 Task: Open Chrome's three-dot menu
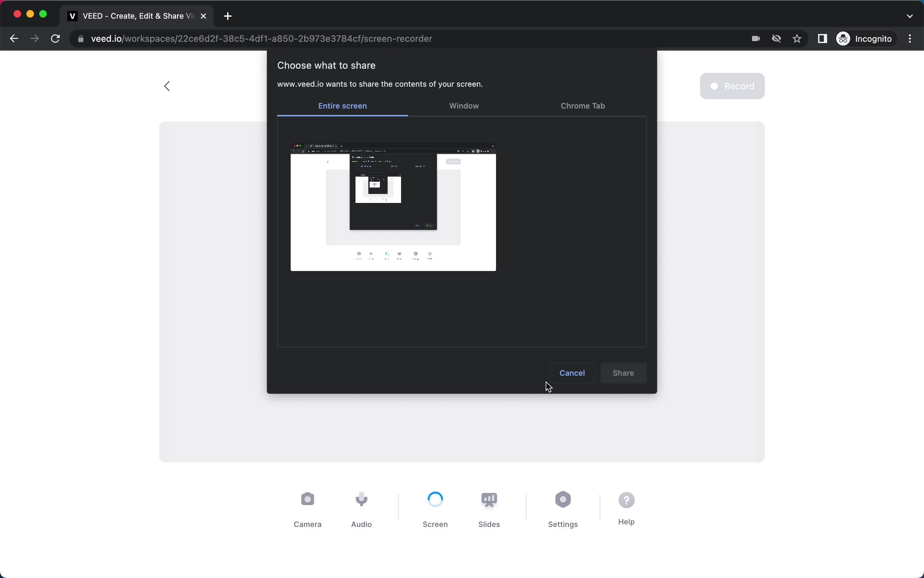tap(910, 39)
